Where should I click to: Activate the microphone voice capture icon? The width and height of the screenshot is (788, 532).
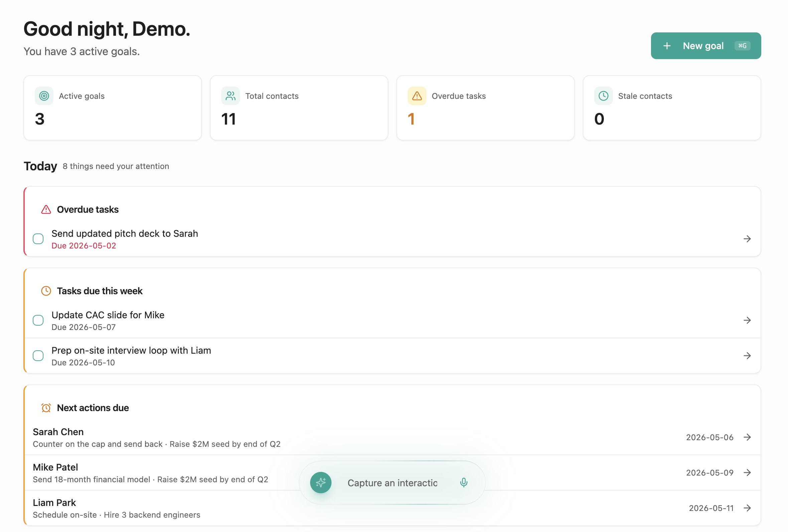[464, 483]
